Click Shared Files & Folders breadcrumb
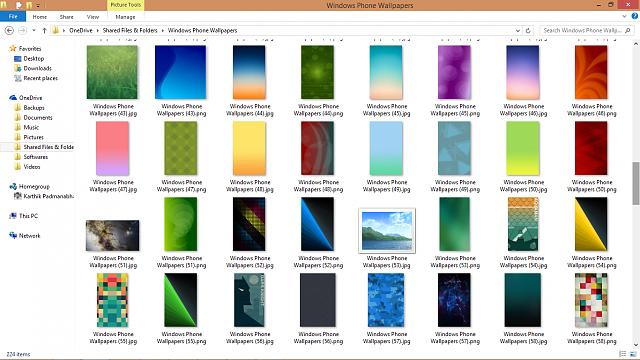This screenshot has height=360, width=640. click(130, 31)
